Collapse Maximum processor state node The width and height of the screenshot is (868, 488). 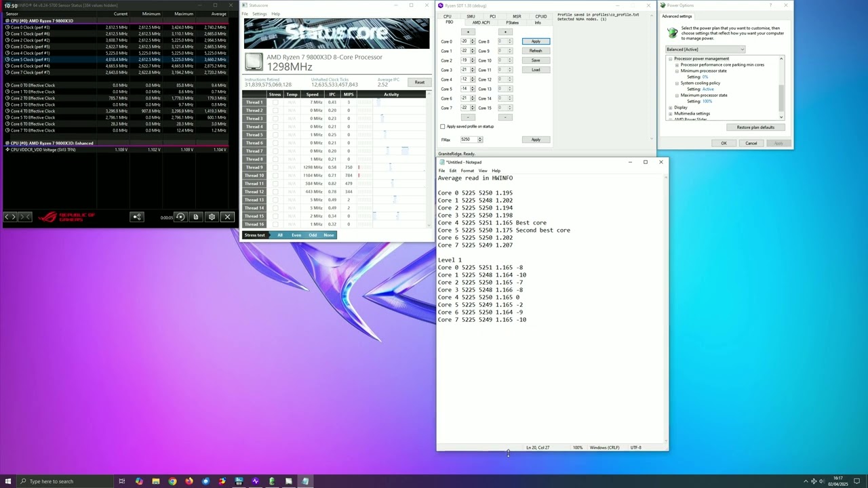pyautogui.click(x=677, y=96)
